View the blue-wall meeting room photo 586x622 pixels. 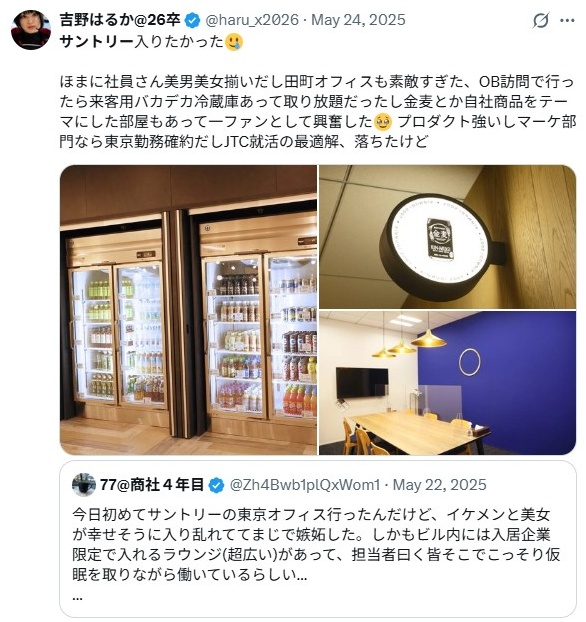point(448,383)
